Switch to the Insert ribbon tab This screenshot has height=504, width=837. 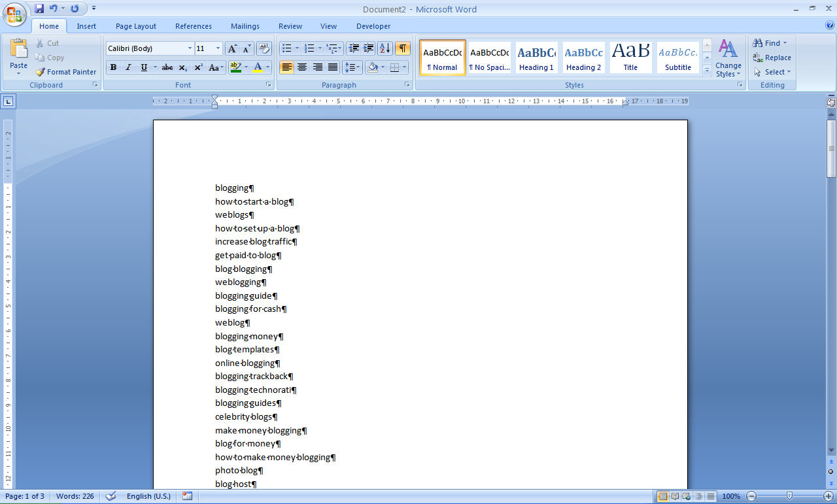[x=86, y=26]
